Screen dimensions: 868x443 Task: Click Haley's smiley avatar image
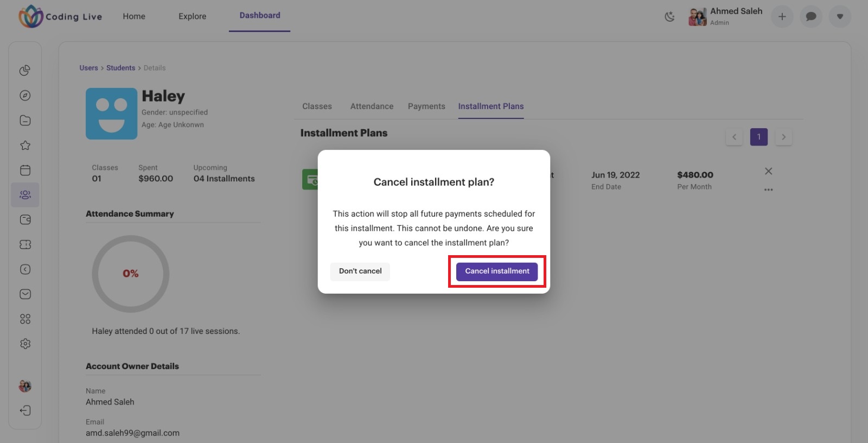[x=111, y=113]
